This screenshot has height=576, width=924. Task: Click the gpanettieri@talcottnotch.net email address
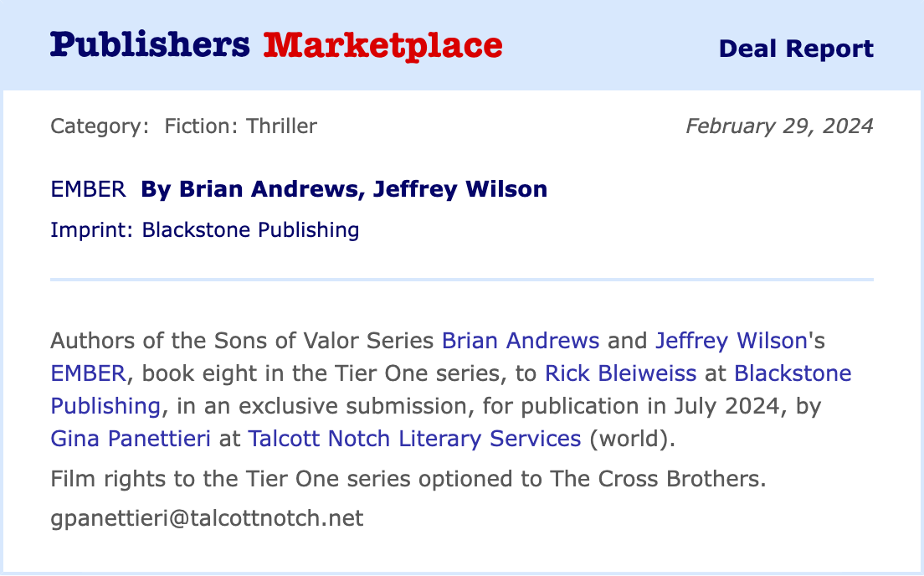click(x=207, y=518)
